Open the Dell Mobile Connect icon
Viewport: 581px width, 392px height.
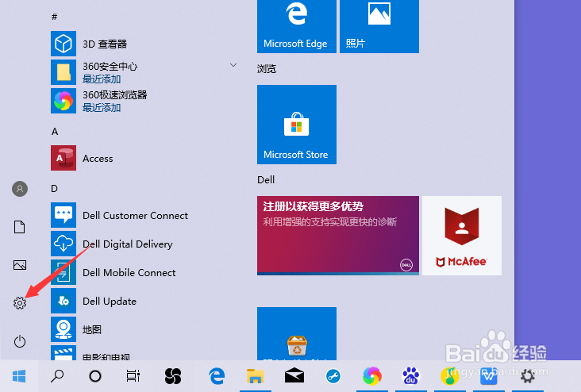[x=63, y=272]
